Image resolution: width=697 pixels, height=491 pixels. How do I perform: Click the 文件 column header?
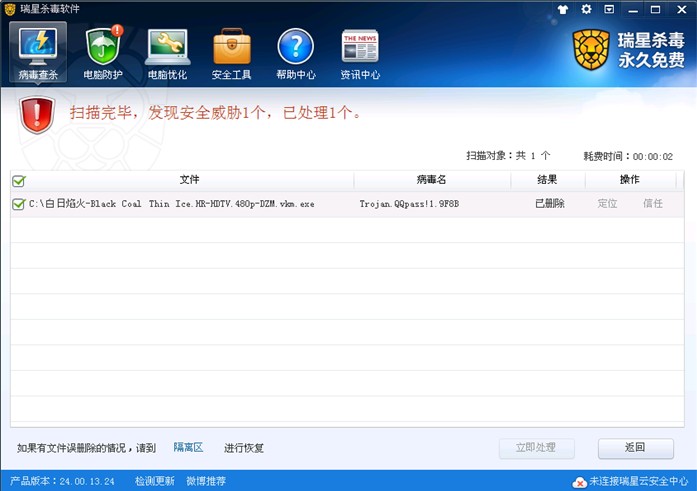189,180
